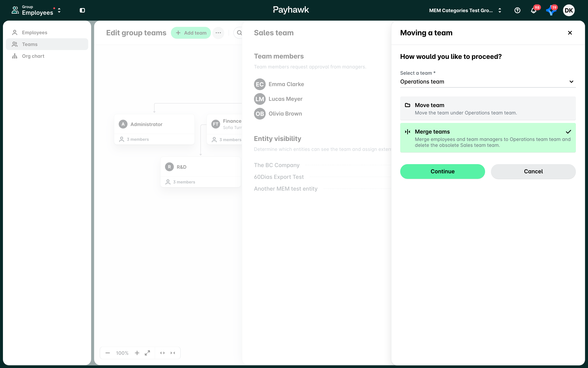Viewport: 588px width, 368px height.
Task: Open the Group Employees module switcher
Action: (x=36, y=10)
